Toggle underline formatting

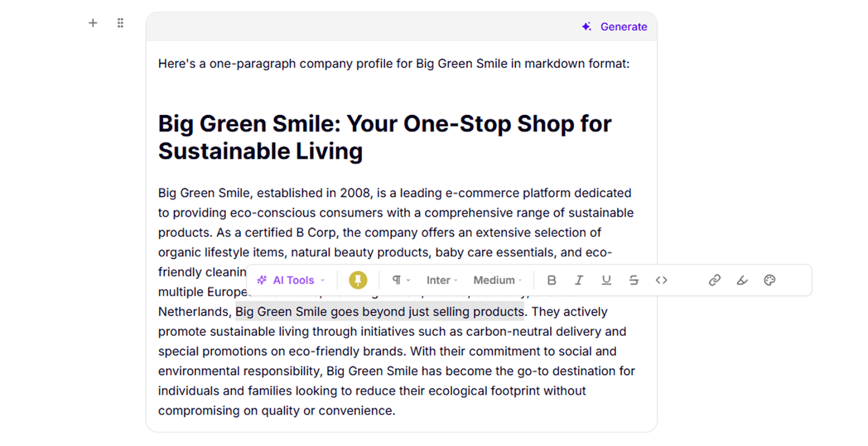click(x=606, y=280)
